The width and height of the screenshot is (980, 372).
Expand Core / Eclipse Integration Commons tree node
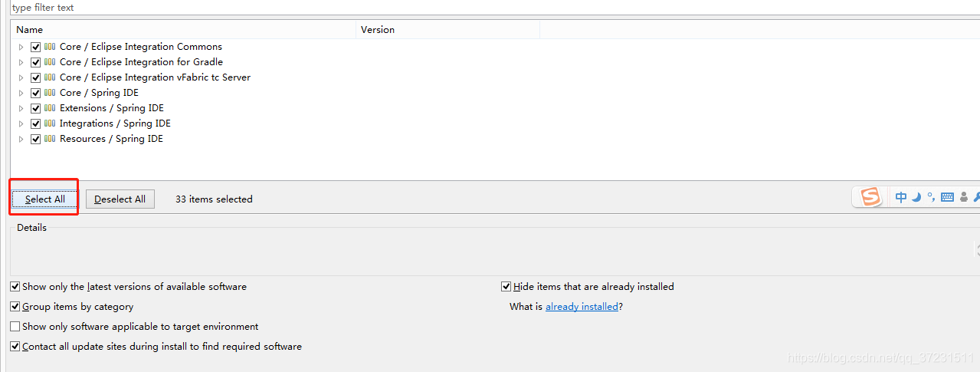(21, 47)
